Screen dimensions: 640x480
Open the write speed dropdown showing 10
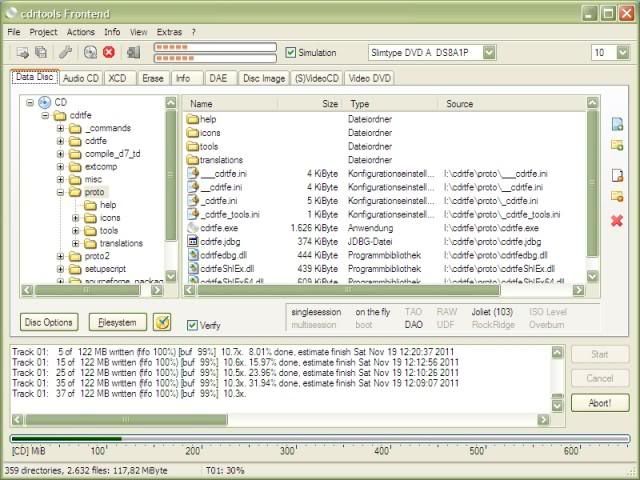click(x=623, y=53)
